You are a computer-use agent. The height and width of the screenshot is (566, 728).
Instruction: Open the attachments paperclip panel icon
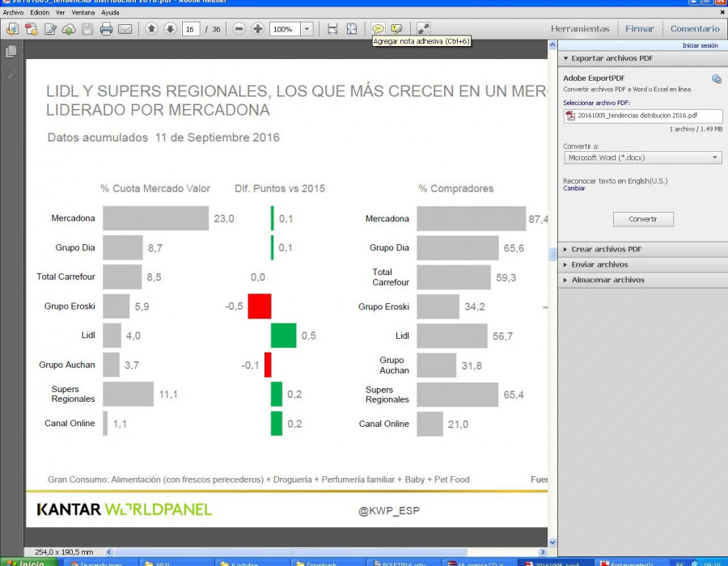click(x=11, y=76)
